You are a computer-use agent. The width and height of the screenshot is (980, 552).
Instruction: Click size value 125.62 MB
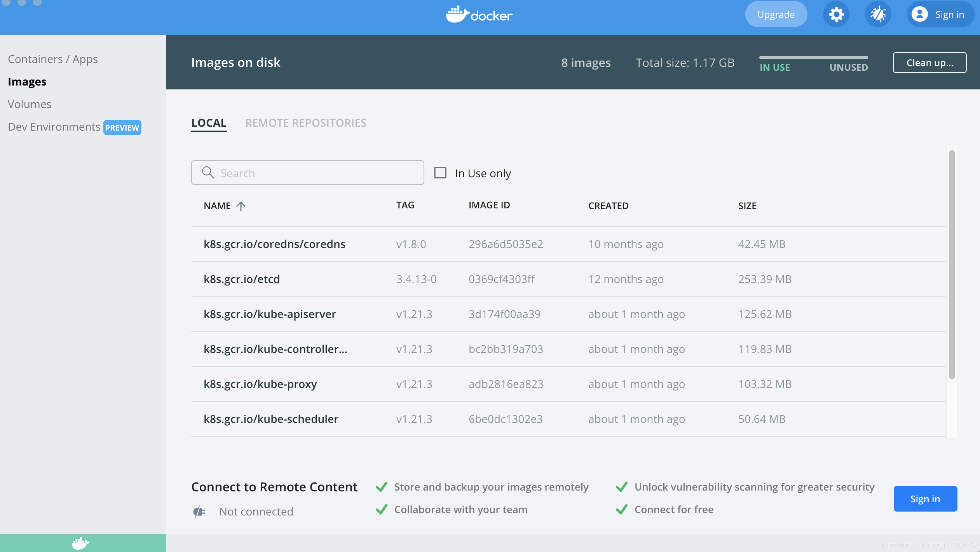pyautogui.click(x=765, y=314)
